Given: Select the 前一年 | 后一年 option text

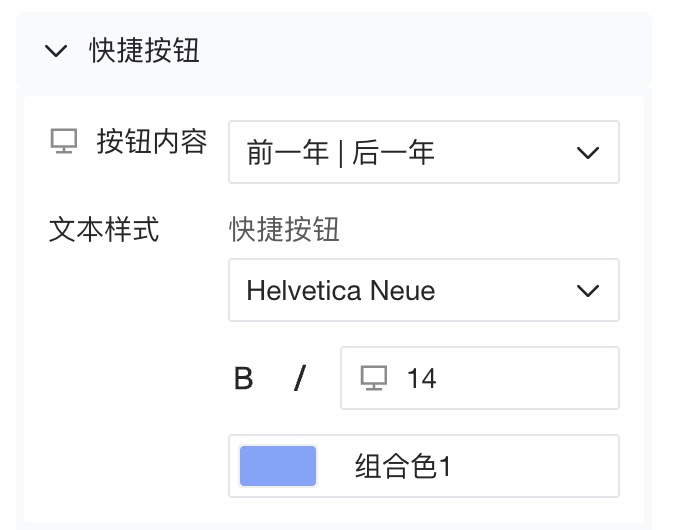Looking at the screenshot, I should 340,152.
